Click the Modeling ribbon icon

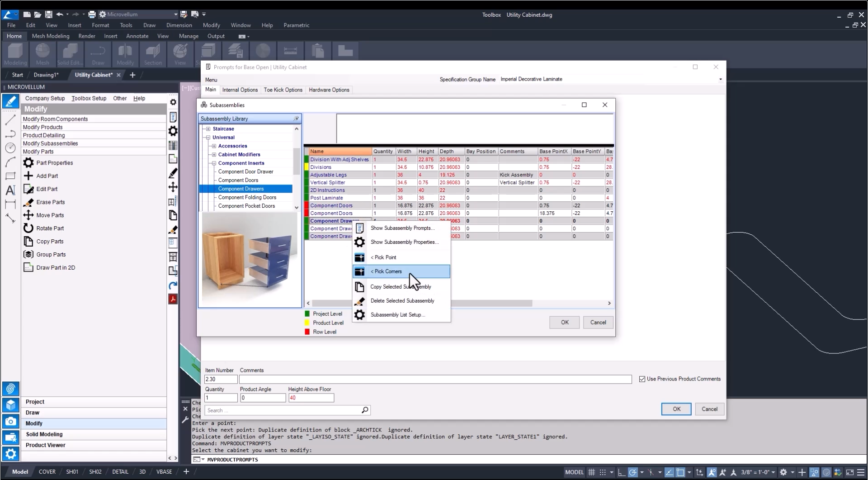pos(15,54)
